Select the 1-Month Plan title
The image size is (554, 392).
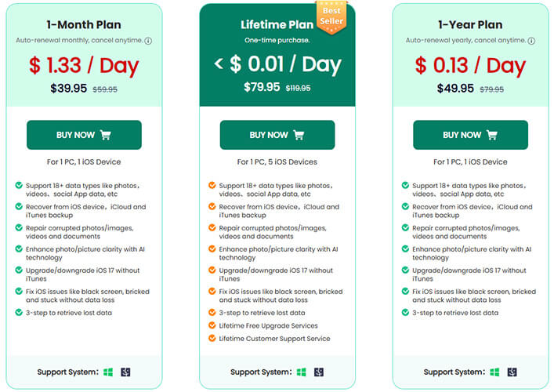[x=84, y=25]
